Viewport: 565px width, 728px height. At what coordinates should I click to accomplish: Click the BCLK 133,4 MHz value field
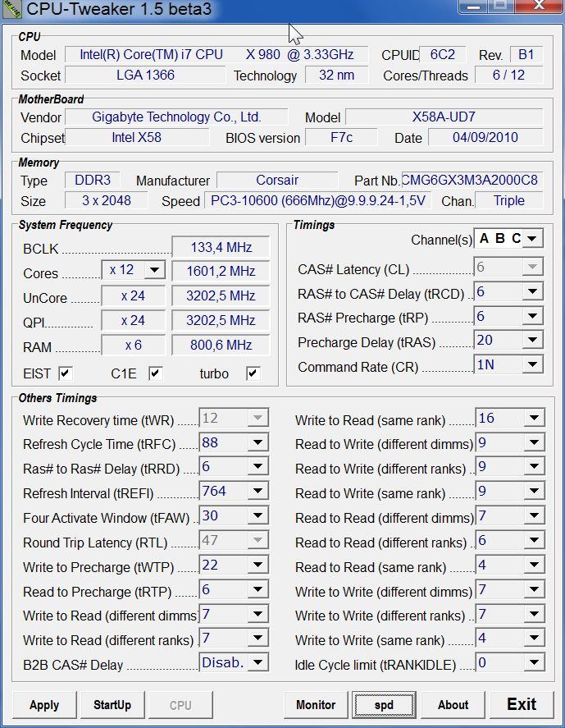click(x=221, y=247)
